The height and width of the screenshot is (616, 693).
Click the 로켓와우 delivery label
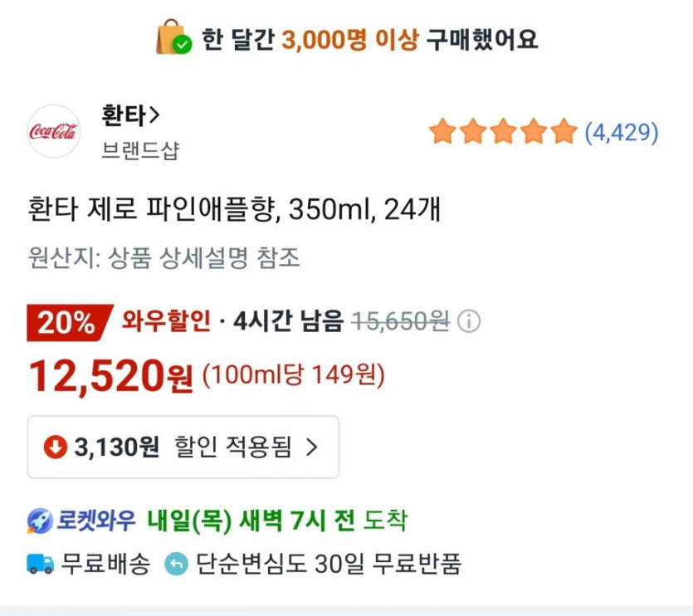point(96,521)
